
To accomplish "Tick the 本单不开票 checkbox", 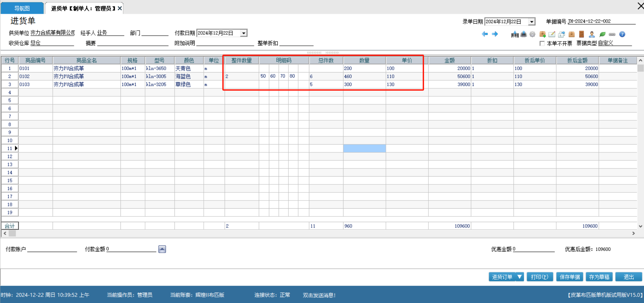I will [x=542, y=43].
